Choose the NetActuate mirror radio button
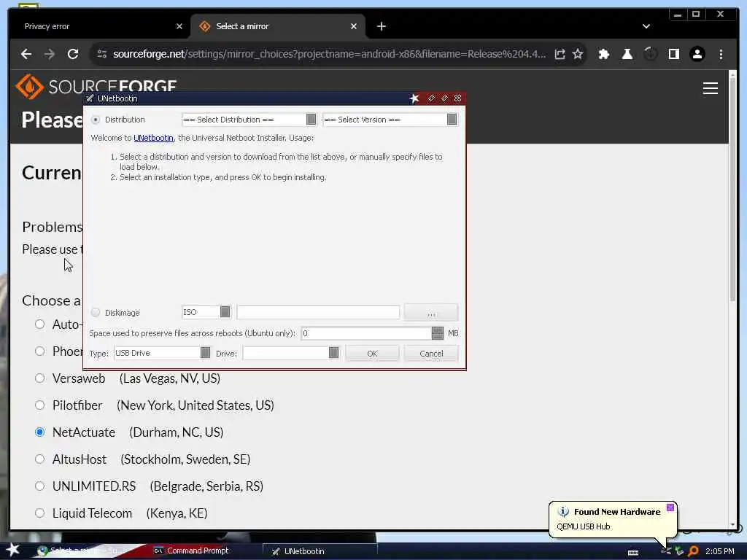Viewport: 747px width, 560px height. pos(40,432)
